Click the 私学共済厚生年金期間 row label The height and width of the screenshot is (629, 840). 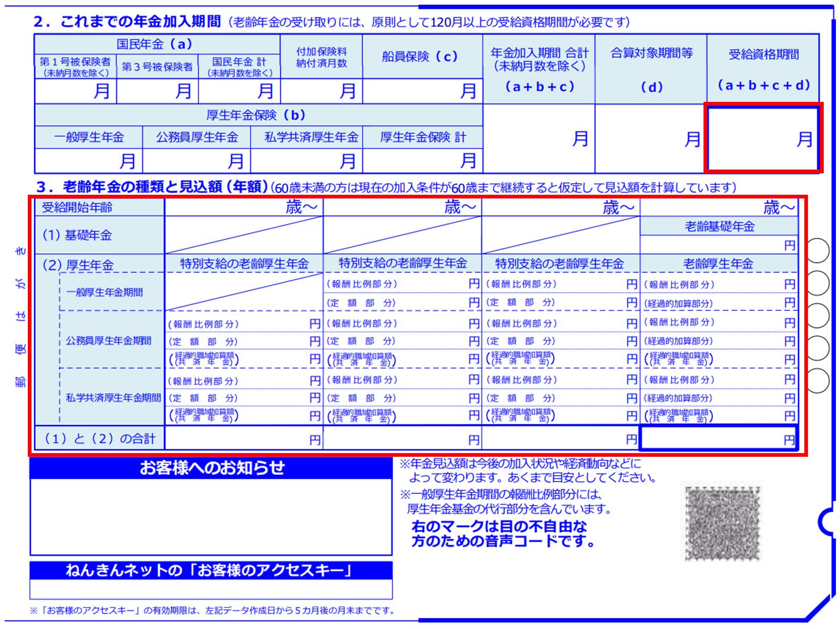(113, 397)
